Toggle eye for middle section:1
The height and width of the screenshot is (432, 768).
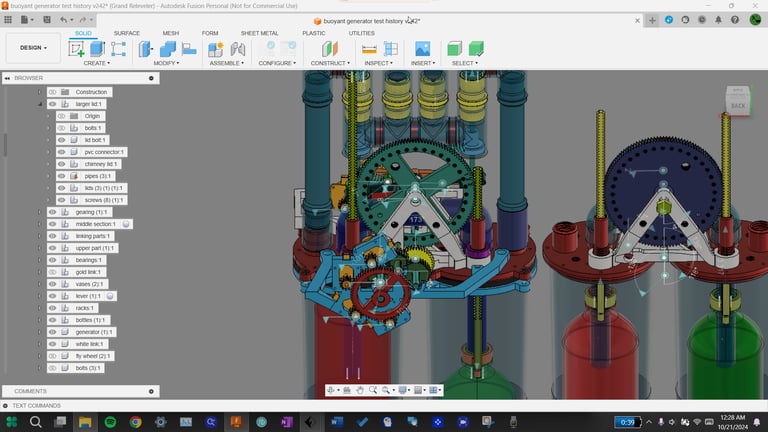tap(52, 224)
